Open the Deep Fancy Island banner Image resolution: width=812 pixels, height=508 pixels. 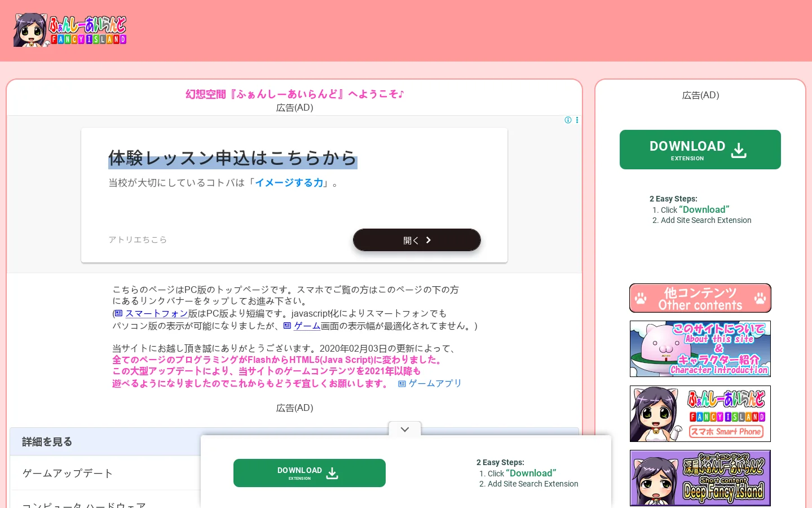click(700, 478)
